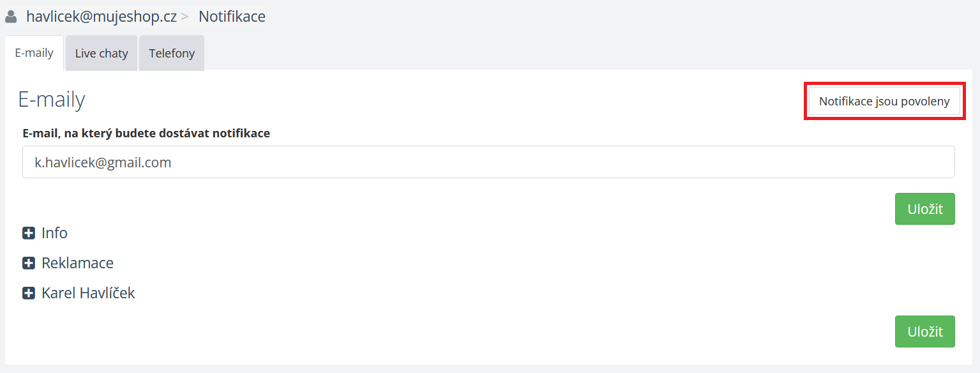
Task: Click the plus icon next to Reklamace
Action: tap(29, 263)
